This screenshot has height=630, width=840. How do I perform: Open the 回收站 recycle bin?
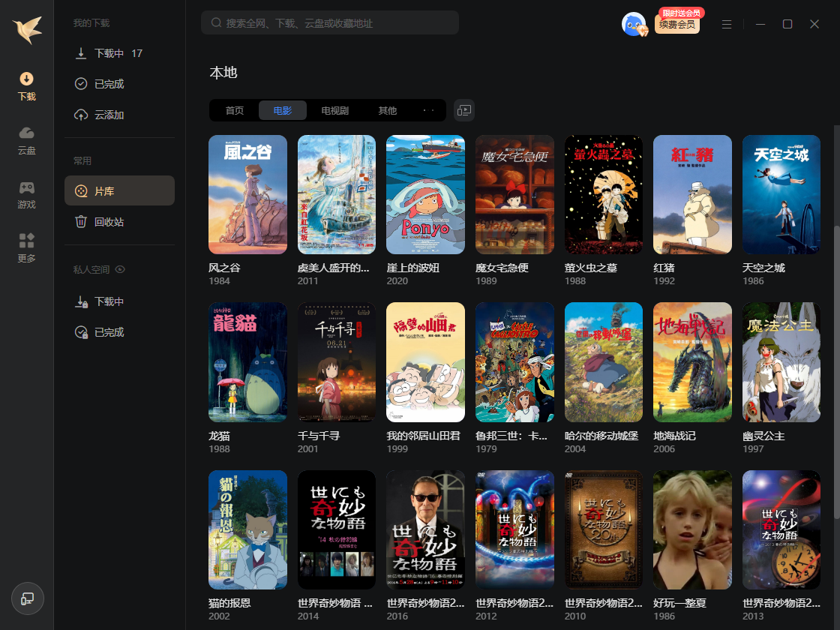click(119, 222)
